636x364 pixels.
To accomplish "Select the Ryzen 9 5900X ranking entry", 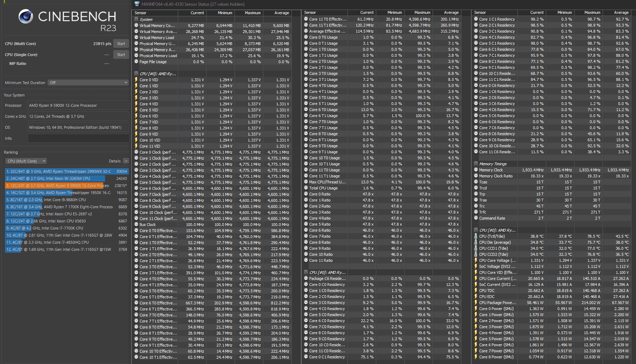I will 67,186.
